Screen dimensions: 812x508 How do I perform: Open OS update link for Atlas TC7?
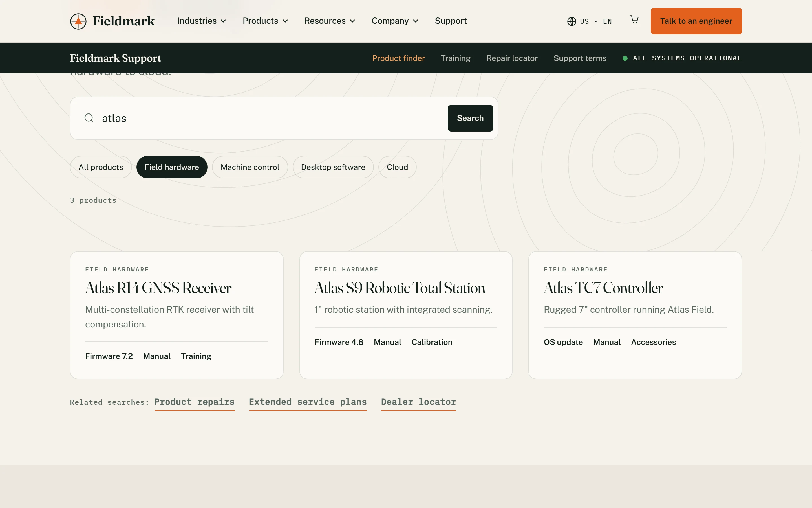pyautogui.click(x=563, y=342)
